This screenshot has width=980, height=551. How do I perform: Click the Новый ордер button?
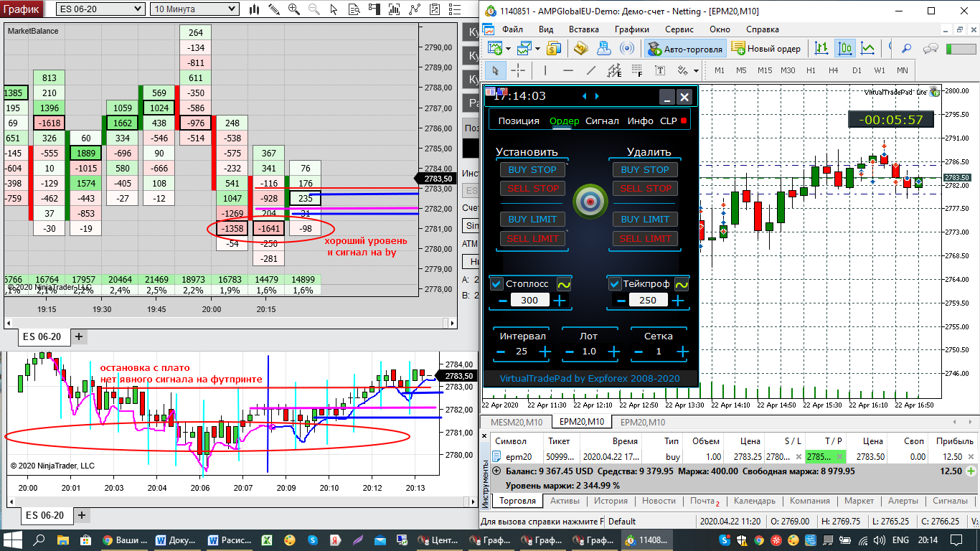pos(767,49)
